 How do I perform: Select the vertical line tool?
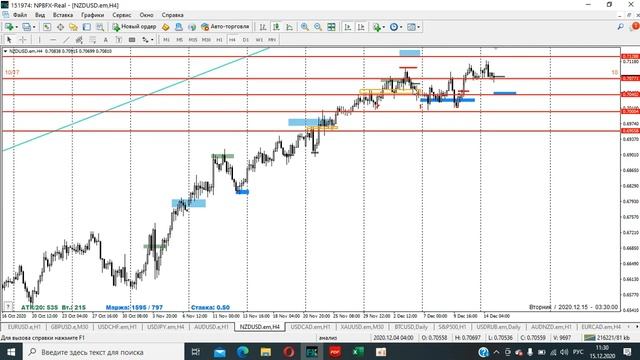(40, 40)
